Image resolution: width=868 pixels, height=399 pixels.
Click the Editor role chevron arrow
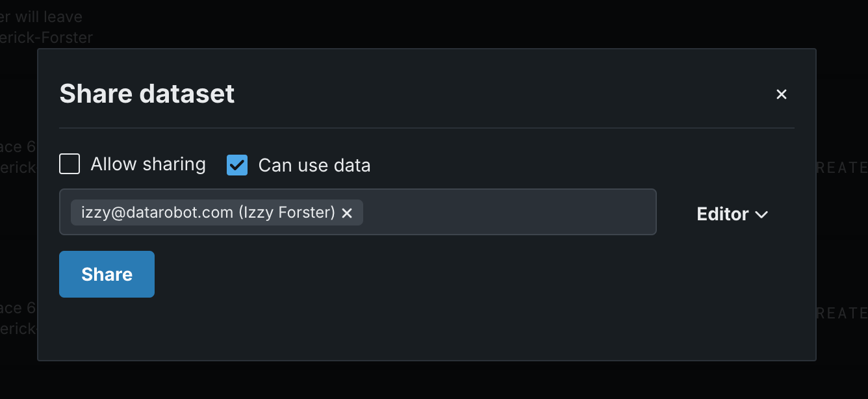tap(762, 214)
